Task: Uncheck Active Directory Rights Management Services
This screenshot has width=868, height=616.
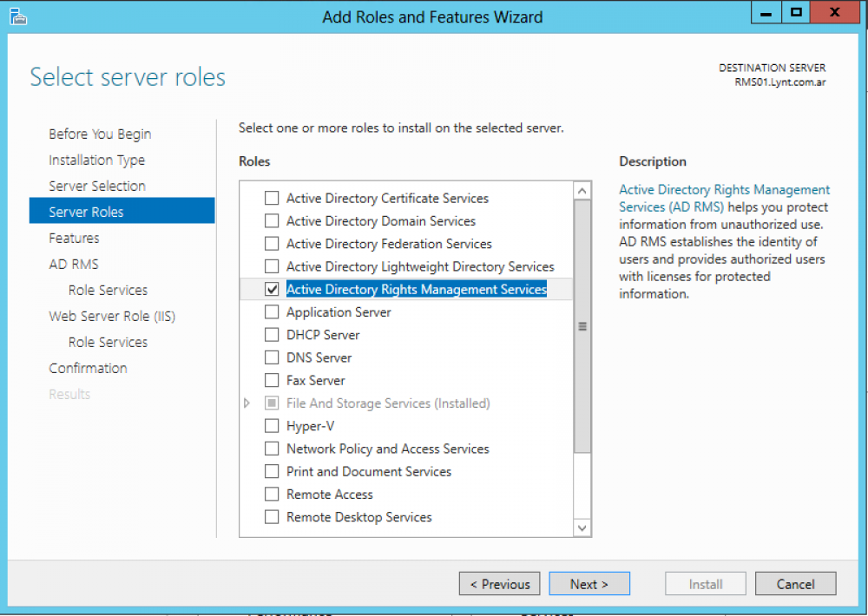Action: pyautogui.click(x=272, y=289)
